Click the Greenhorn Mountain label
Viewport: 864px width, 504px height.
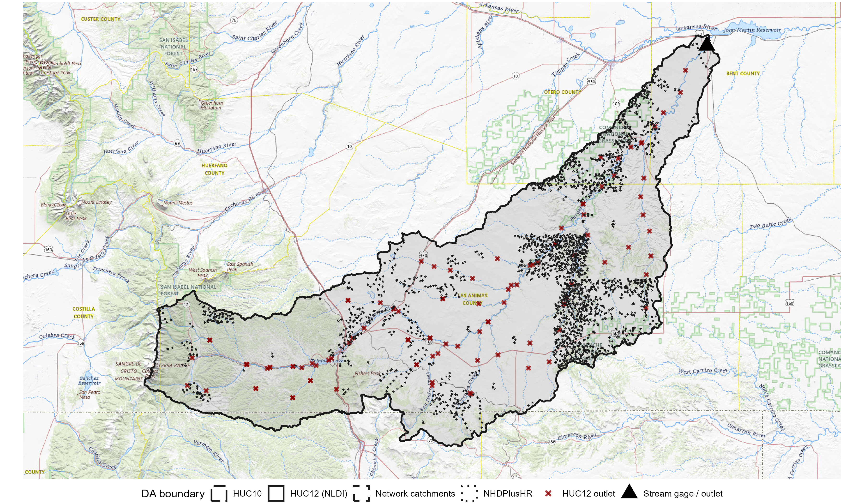tap(211, 105)
